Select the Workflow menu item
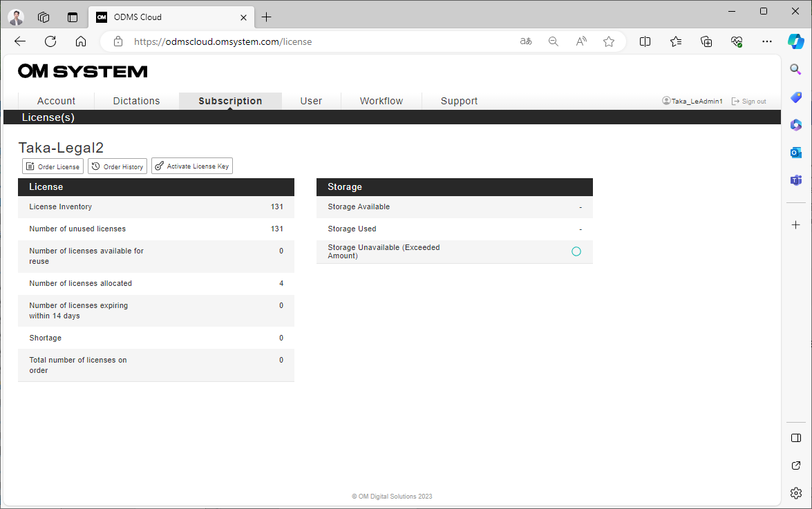This screenshot has height=509, width=812. pos(381,101)
